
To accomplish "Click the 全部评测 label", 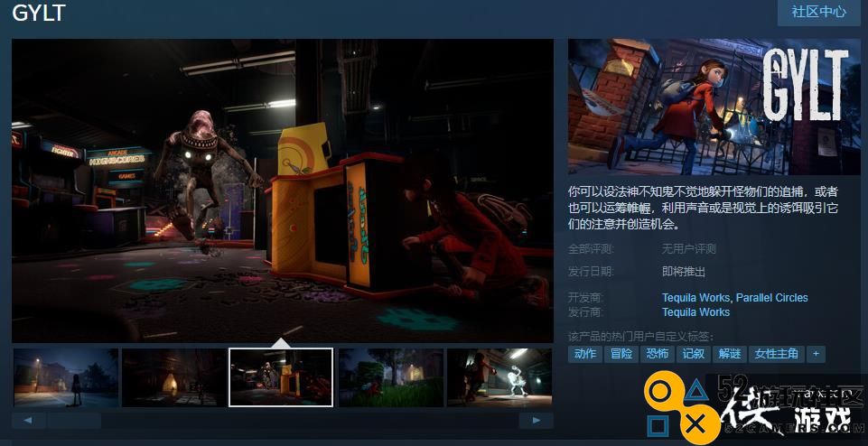I will tap(591, 249).
